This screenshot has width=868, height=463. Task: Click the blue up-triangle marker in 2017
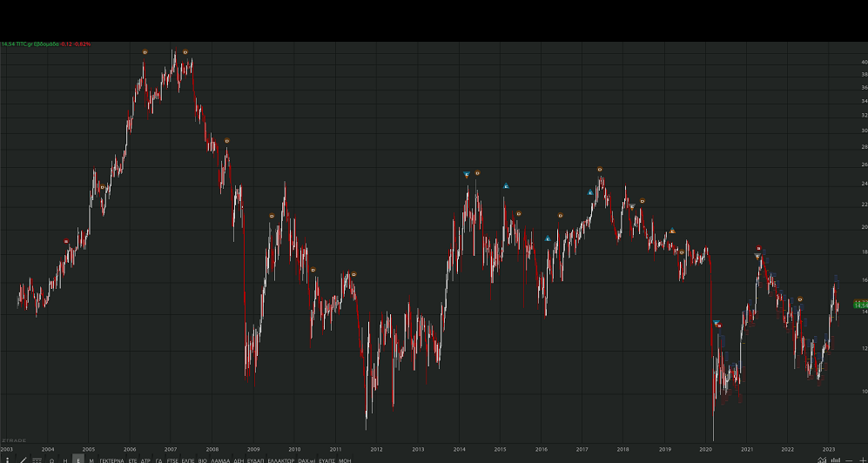[x=590, y=192]
